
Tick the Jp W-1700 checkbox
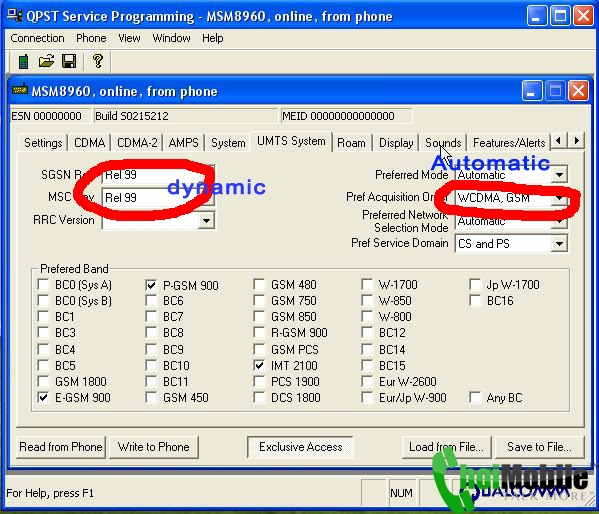475,284
